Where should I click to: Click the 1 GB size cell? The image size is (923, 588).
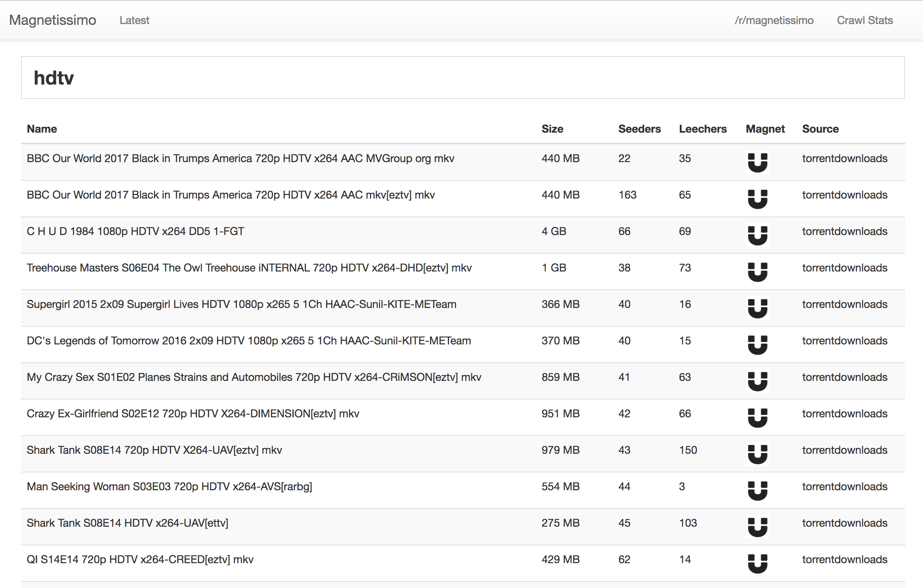pyautogui.click(x=554, y=268)
